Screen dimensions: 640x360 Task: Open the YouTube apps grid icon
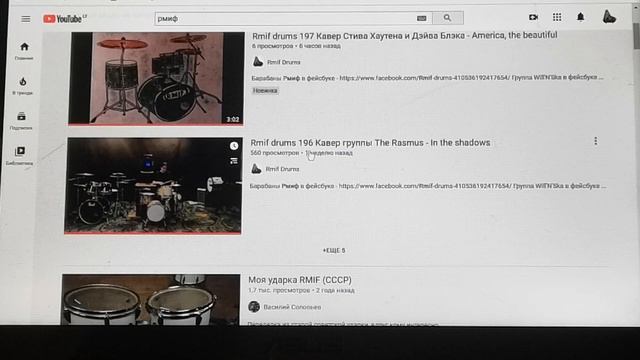coord(557,17)
